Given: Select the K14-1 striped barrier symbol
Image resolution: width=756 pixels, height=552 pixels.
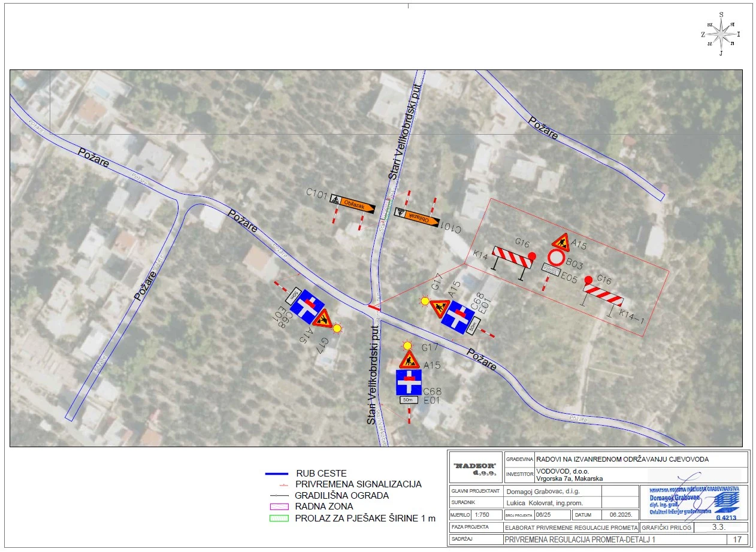Looking at the screenshot, I should coord(603,295).
